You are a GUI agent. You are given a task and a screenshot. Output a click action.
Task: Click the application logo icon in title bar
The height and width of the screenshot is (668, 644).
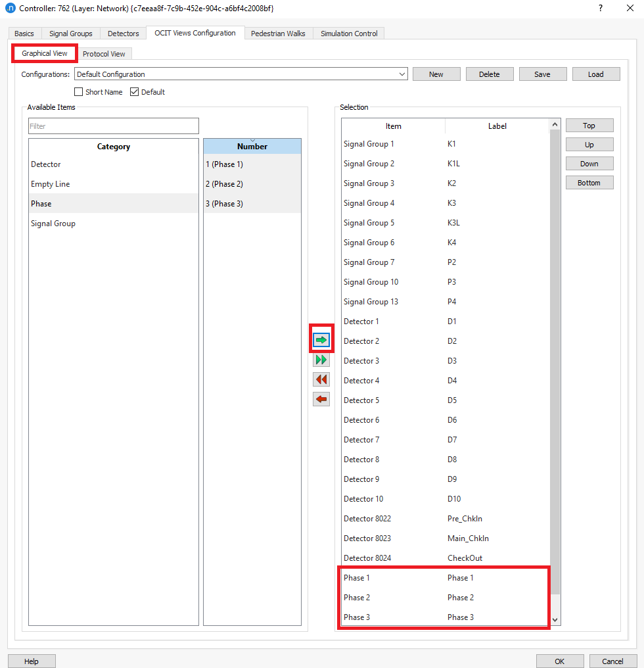10,9
